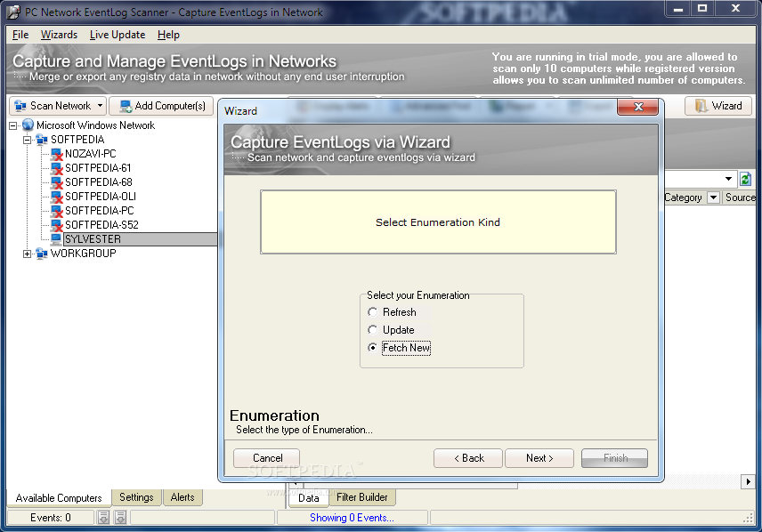Select the SYLVESTER tree row

[141, 239]
